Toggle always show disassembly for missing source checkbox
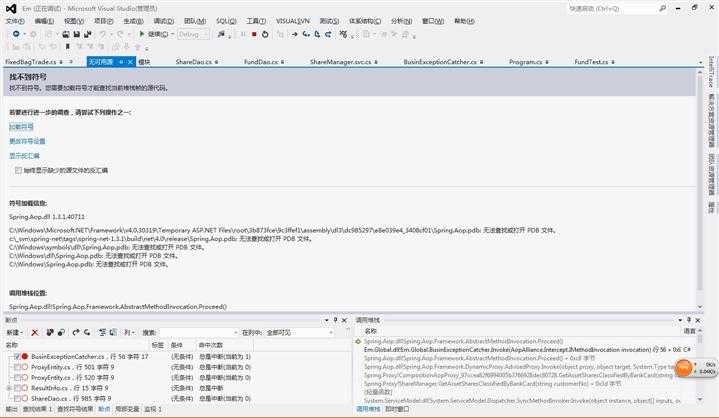Screen dimensions: 719x418 pos(18,170)
